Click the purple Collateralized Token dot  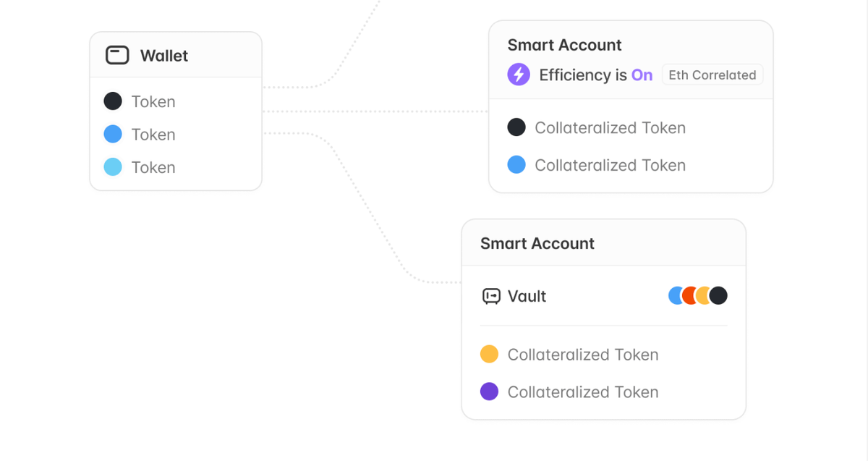(490, 392)
